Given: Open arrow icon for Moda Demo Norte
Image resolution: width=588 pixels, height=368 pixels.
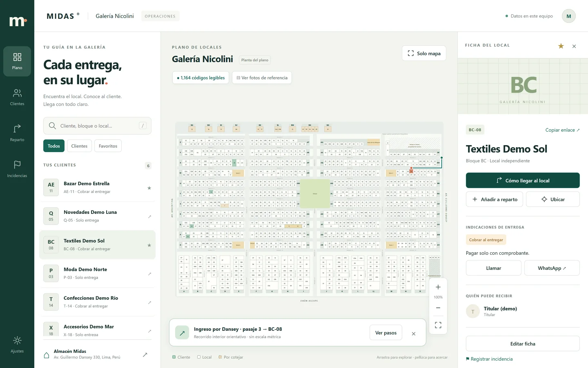Looking at the screenshot, I should click(x=149, y=274).
